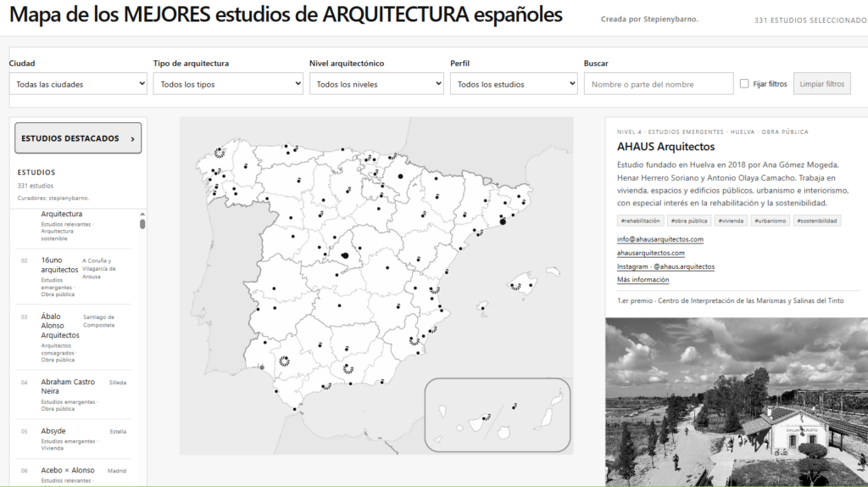Screen dimensions: 868x487
Task: Select the spiral cluster marker on Mallorca
Action: [x=515, y=287]
